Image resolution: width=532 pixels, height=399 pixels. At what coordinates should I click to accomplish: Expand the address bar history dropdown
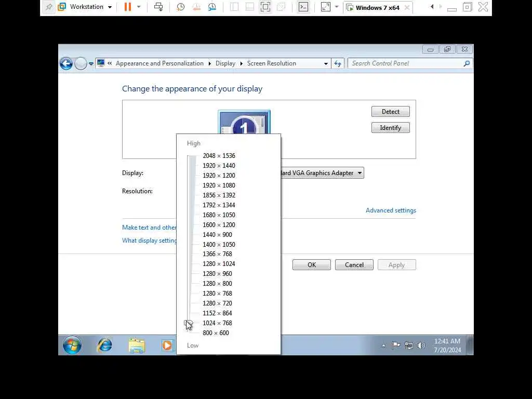pos(326,63)
